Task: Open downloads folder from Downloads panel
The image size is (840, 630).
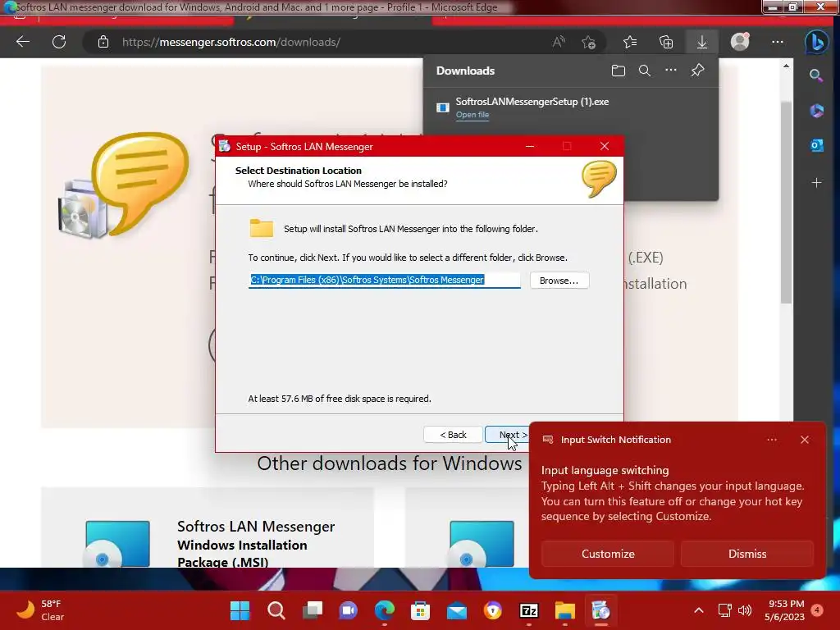Action: pyautogui.click(x=619, y=71)
